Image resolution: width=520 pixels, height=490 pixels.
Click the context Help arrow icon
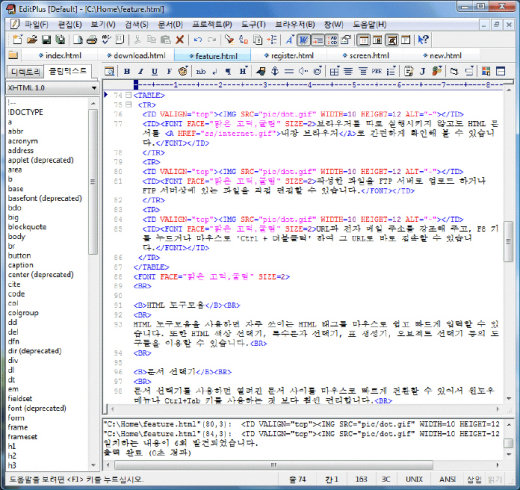[x=423, y=40]
